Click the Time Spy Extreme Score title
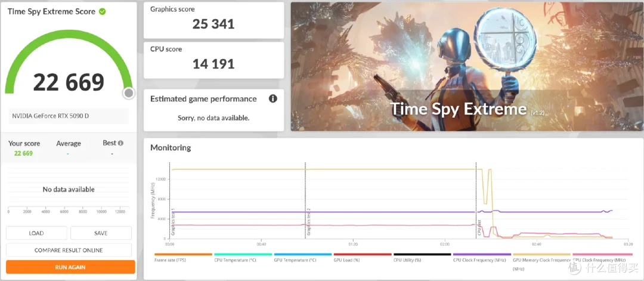The height and width of the screenshot is (281, 644). [52, 11]
